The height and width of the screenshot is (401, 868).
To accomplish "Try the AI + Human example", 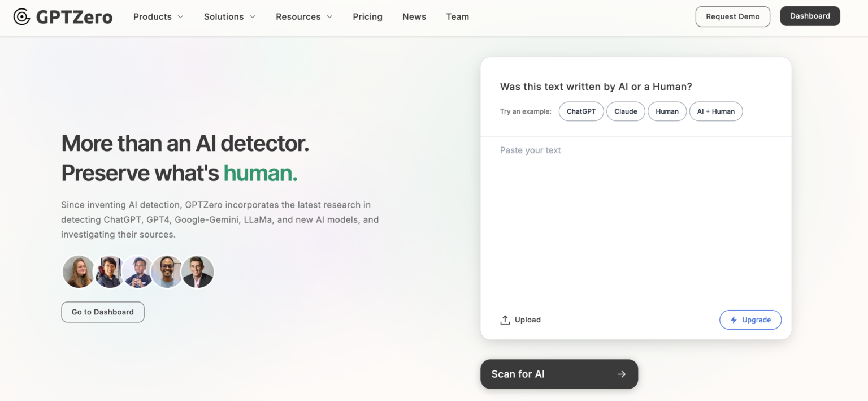I will click(716, 111).
